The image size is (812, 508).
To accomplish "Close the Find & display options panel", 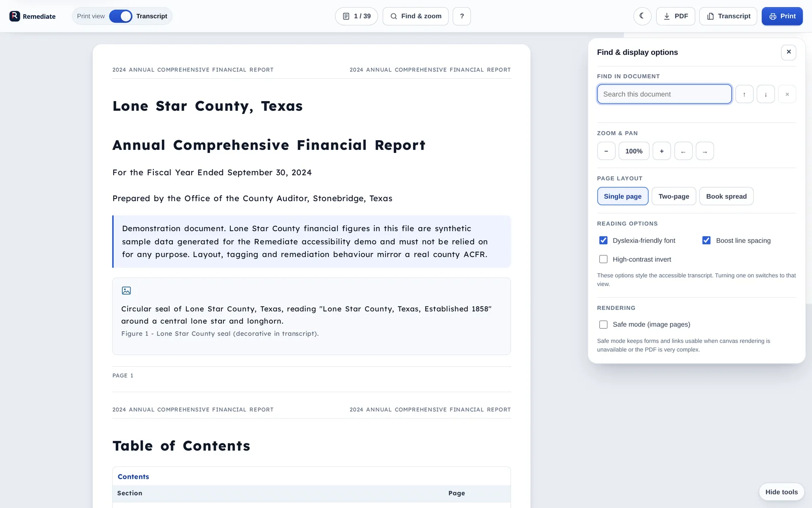I will [789, 52].
